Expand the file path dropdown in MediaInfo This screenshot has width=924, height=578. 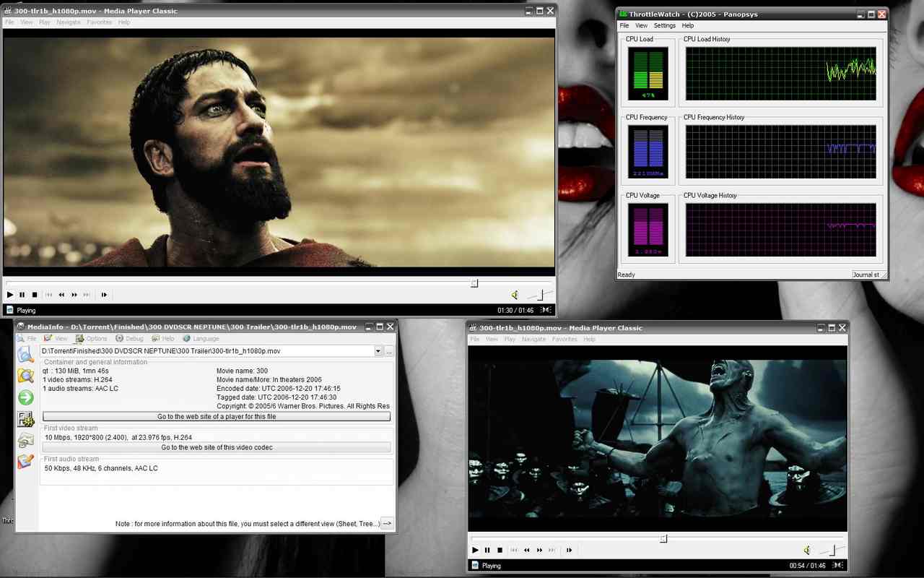coord(378,351)
